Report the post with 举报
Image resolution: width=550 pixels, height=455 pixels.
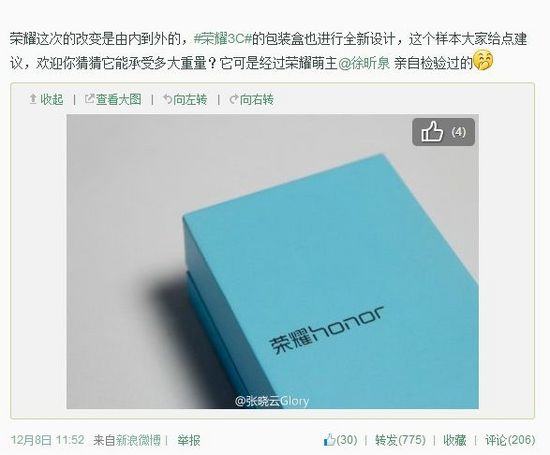(189, 440)
